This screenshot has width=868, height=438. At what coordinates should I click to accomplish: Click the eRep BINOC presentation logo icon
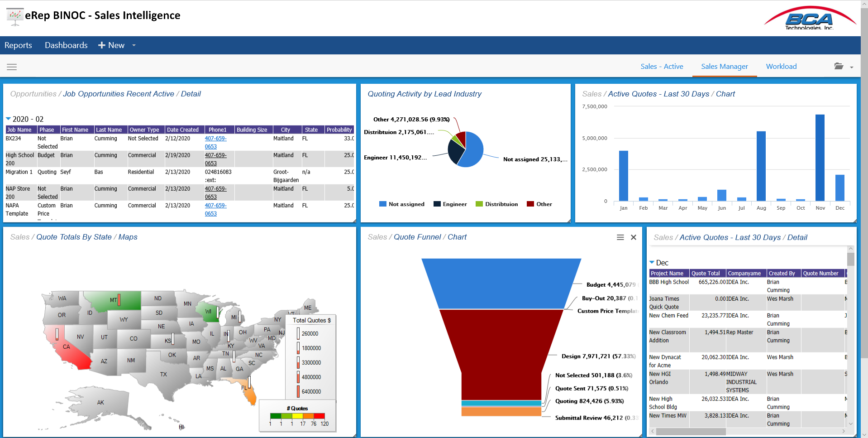coord(15,16)
